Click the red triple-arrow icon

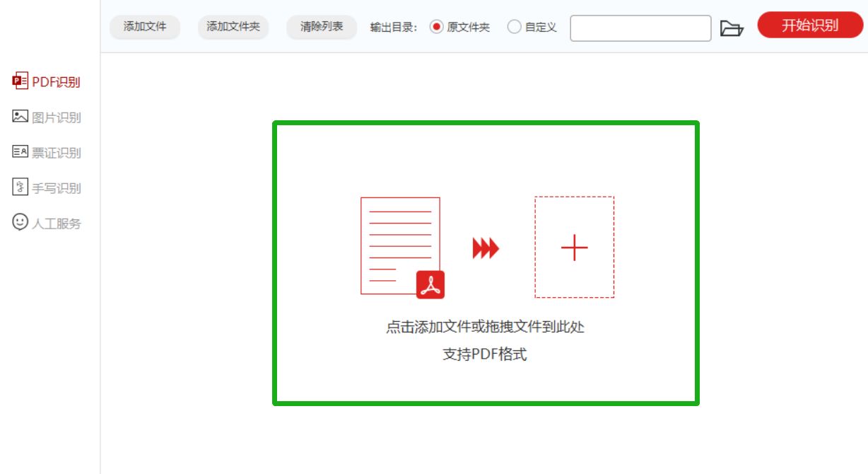(x=486, y=248)
